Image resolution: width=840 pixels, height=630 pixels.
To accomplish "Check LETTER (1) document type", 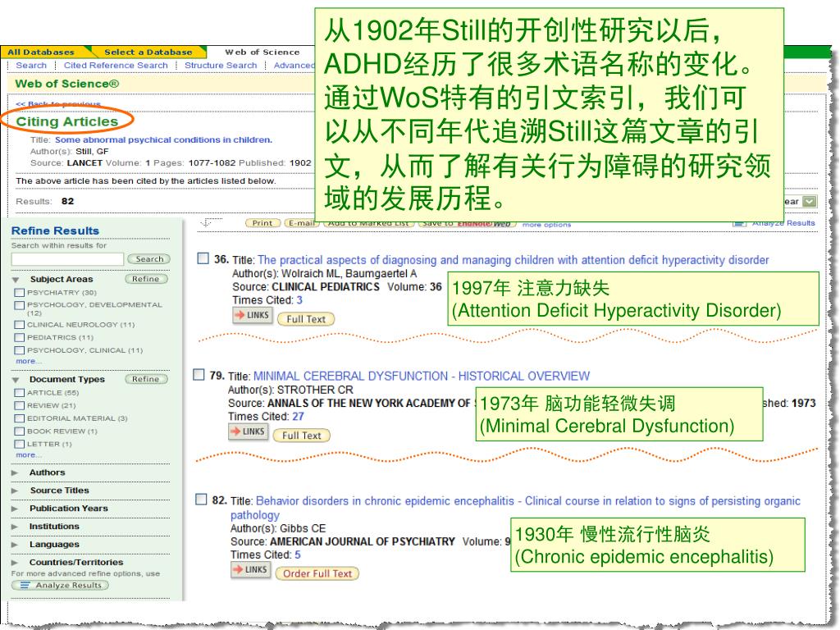I will (x=20, y=444).
